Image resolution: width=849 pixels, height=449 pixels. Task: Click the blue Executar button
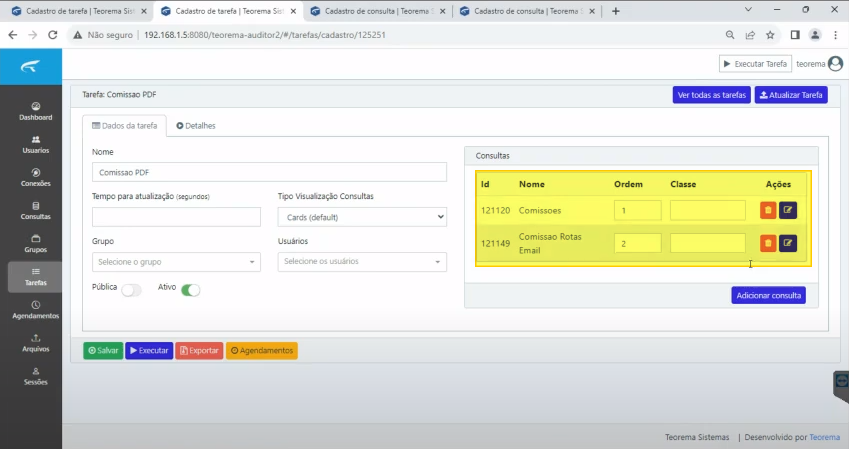tap(149, 350)
